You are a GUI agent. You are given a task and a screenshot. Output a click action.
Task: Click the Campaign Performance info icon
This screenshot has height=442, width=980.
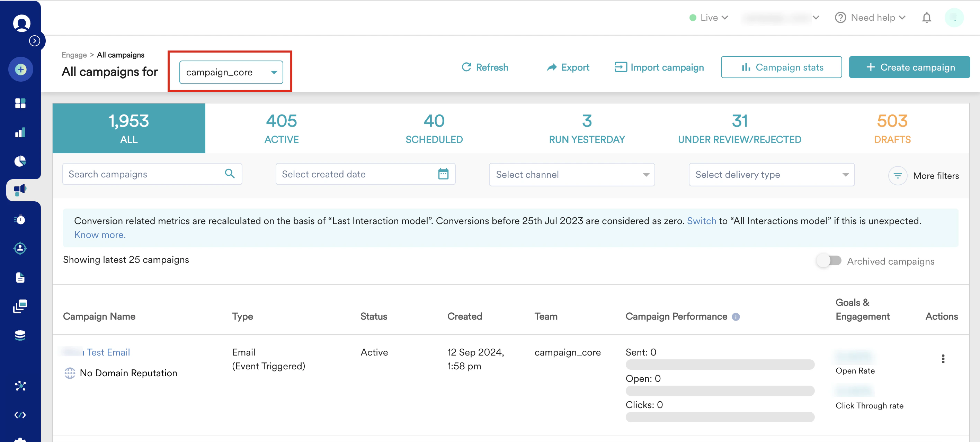coord(736,316)
